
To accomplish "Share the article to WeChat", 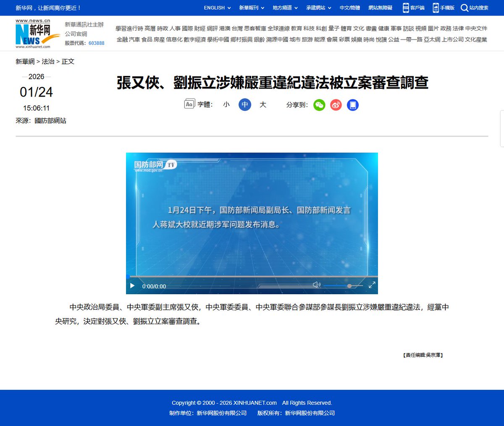I will [x=319, y=105].
